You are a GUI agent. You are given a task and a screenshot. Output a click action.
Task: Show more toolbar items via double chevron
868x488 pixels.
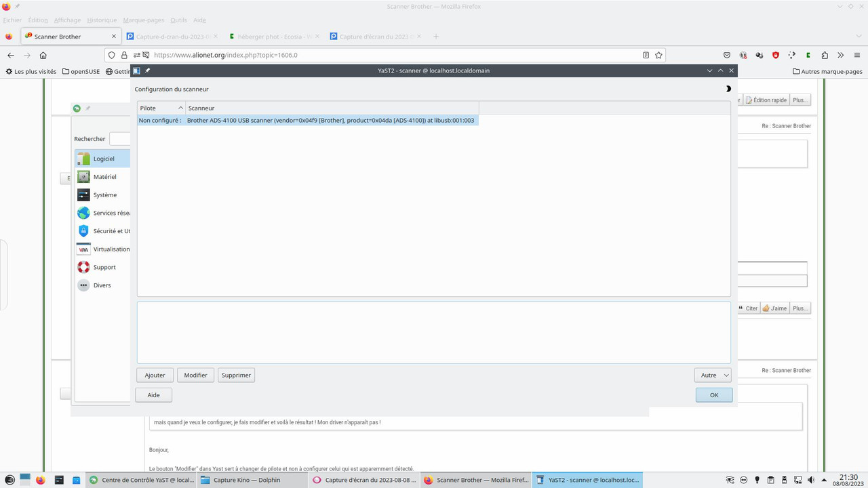click(841, 55)
